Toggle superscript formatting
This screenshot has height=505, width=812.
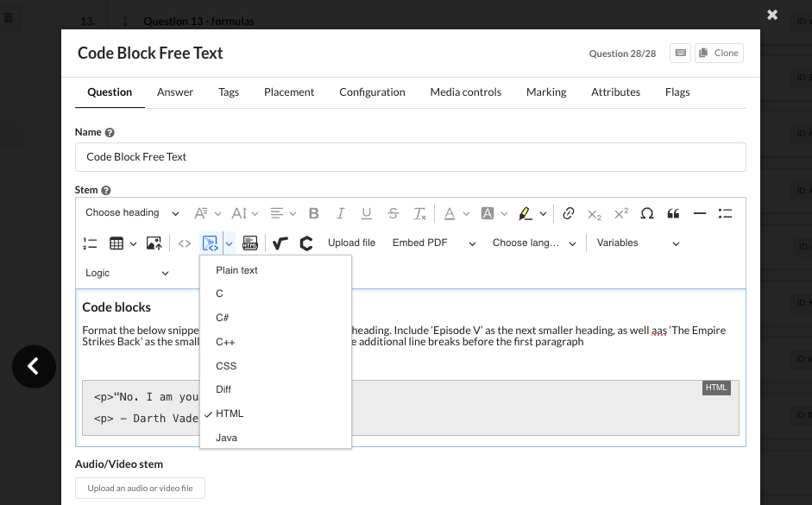pyautogui.click(x=621, y=213)
